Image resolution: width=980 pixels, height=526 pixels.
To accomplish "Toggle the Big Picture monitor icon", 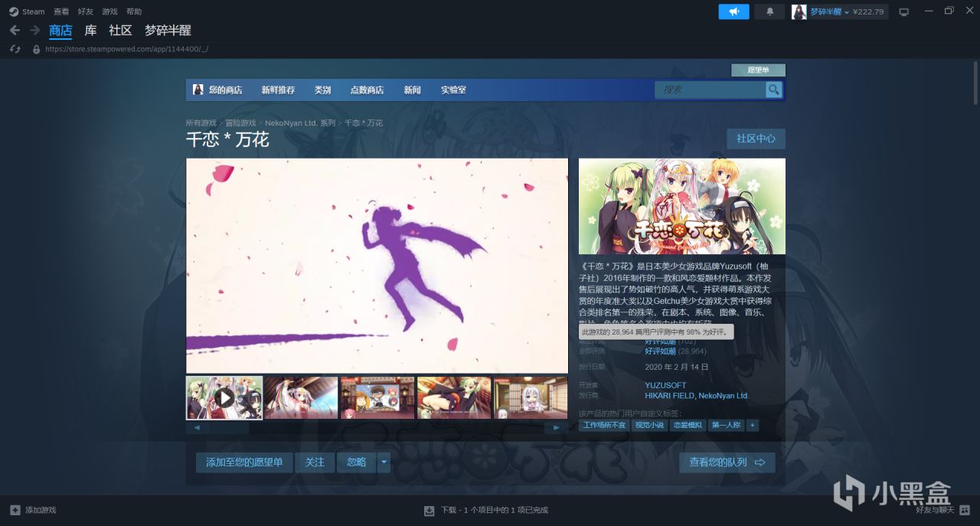I will (x=903, y=11).
